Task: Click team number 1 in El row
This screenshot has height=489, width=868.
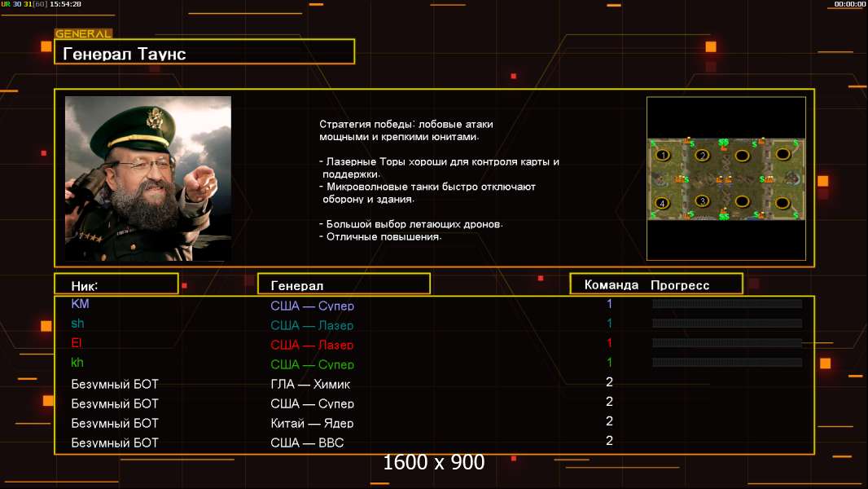Action: pyautogui.click(x=610, y=343)
